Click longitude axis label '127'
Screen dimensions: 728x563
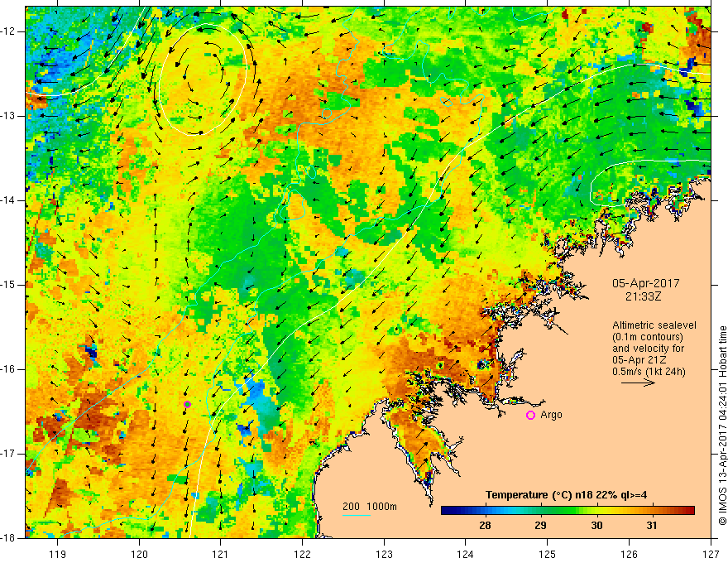tap(711, 554)
